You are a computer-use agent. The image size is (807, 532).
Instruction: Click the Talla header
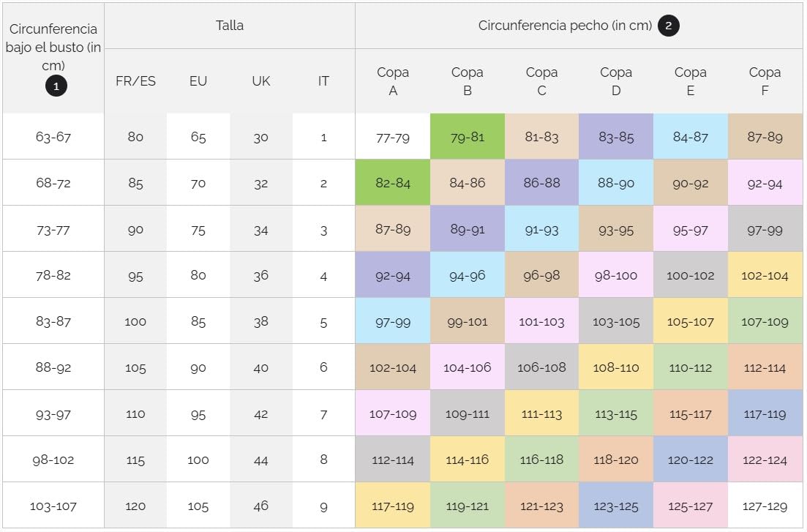pyautogui.click(x=230, y=26)
